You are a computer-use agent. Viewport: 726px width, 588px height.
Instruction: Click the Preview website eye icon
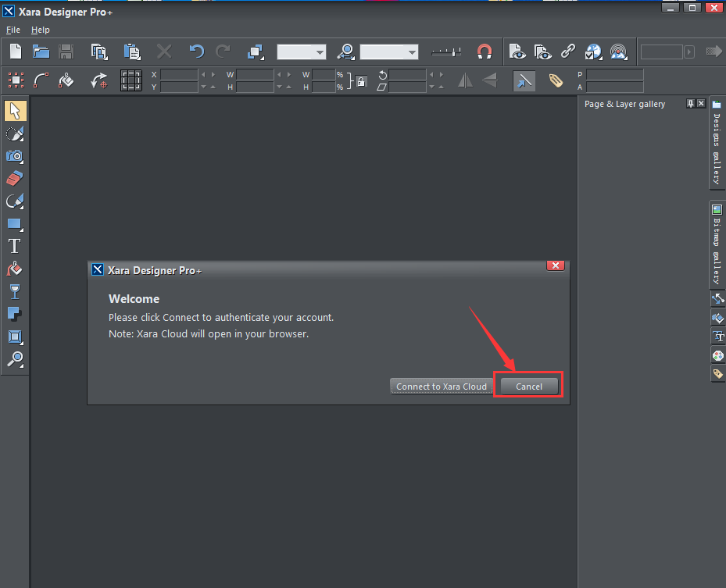(542, 52)
